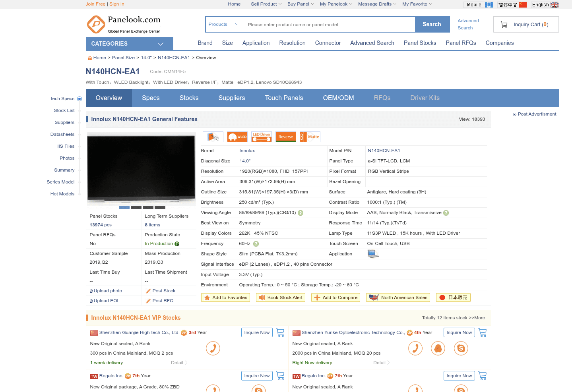This screenshot has height=392, width=572.
Task: Add first Regalo Inc. stock to cart icon
Action: point(280,376)
